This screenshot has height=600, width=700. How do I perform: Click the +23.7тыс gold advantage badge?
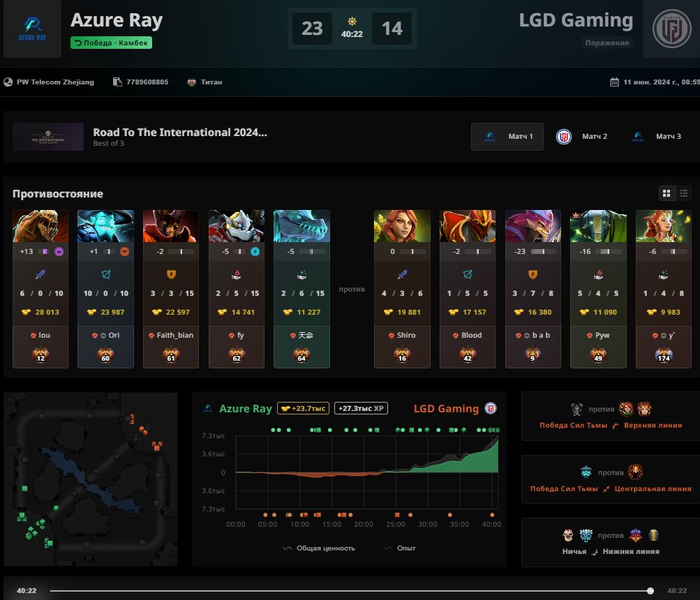303,408
